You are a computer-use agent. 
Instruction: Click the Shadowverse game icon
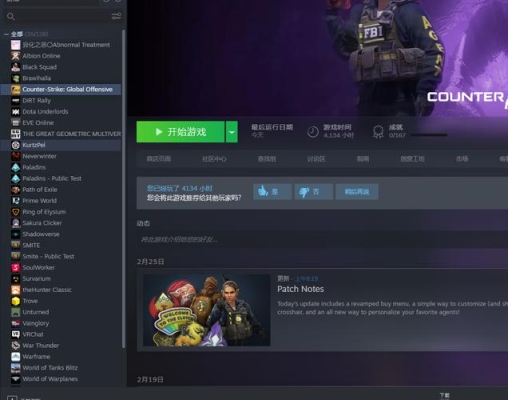pos(16,234)
